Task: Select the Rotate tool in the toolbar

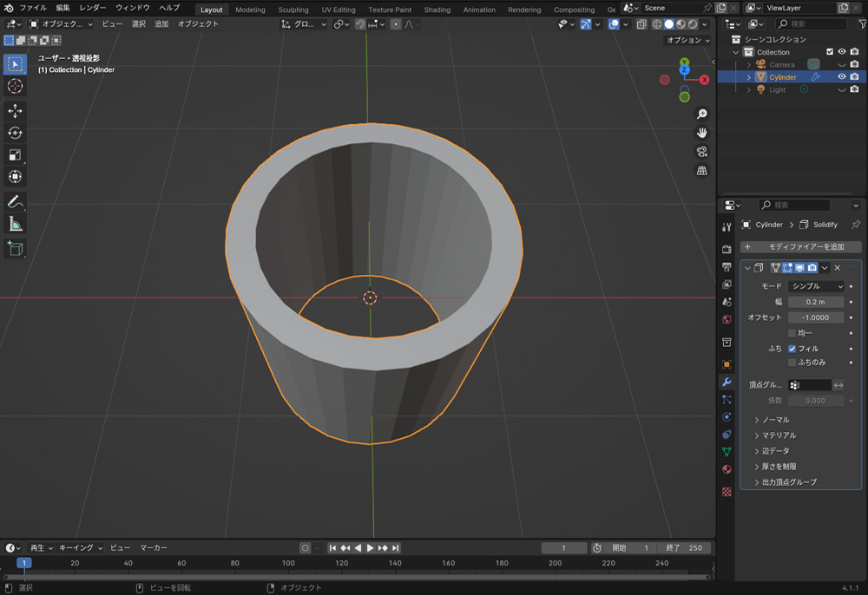Action: 15,133
